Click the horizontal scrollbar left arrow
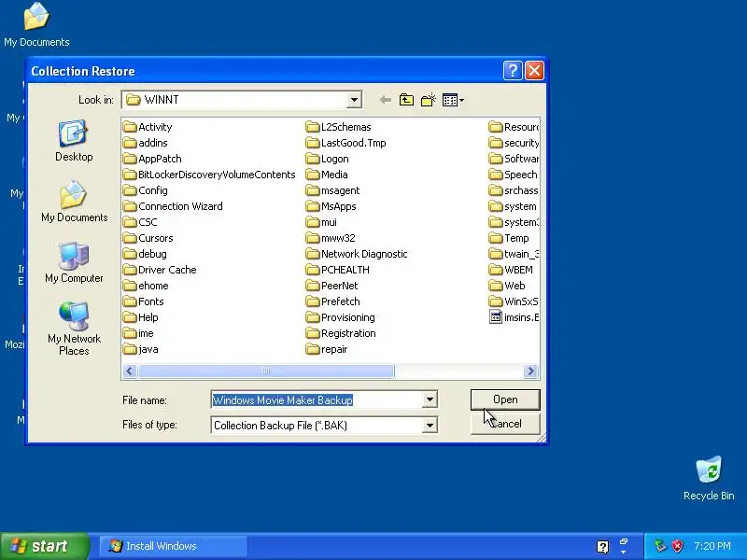 coord(130,371)
